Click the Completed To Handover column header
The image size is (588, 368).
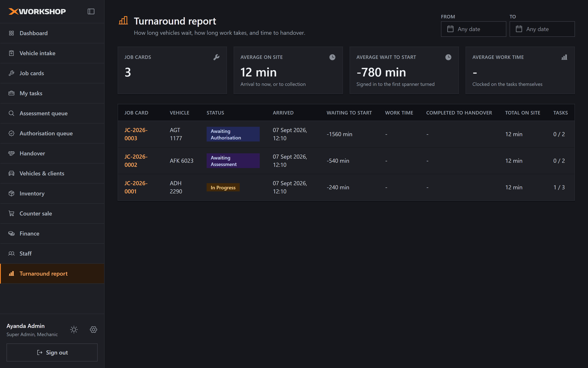coord(459,113)
